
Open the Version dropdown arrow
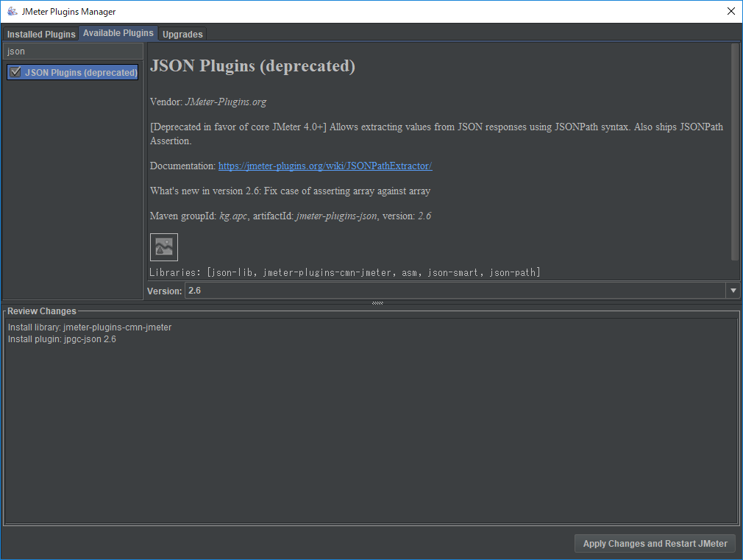(x=733, y=290)
